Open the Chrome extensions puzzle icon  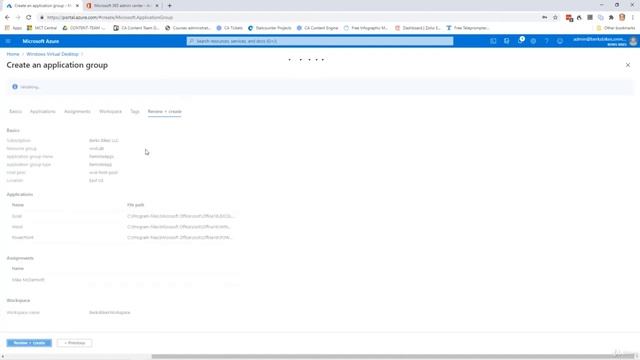611,18
